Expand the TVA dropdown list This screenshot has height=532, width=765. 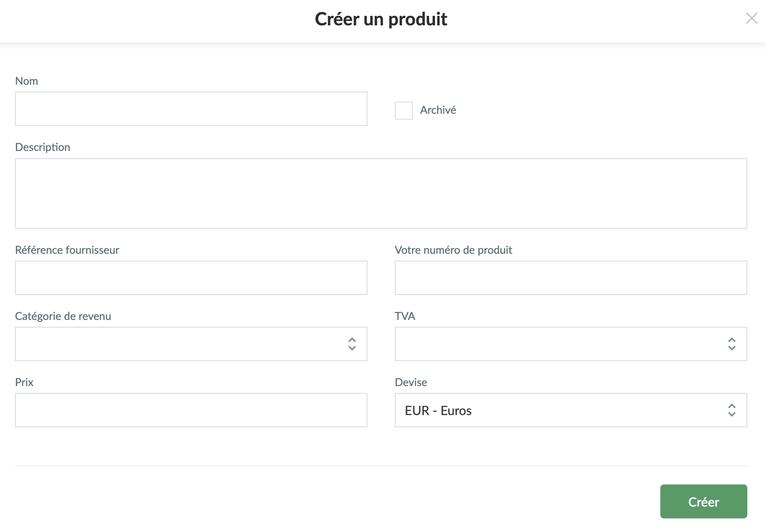point(561,344)
